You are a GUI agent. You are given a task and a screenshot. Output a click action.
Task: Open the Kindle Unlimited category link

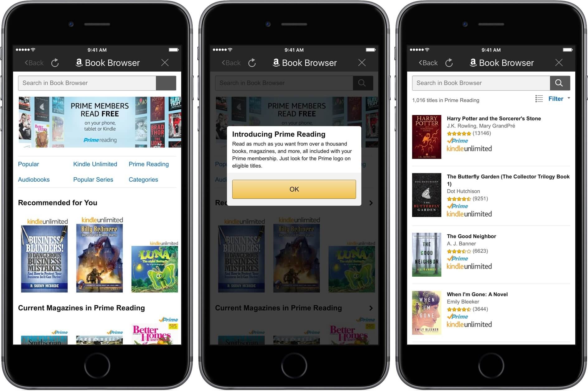(95, 164)
